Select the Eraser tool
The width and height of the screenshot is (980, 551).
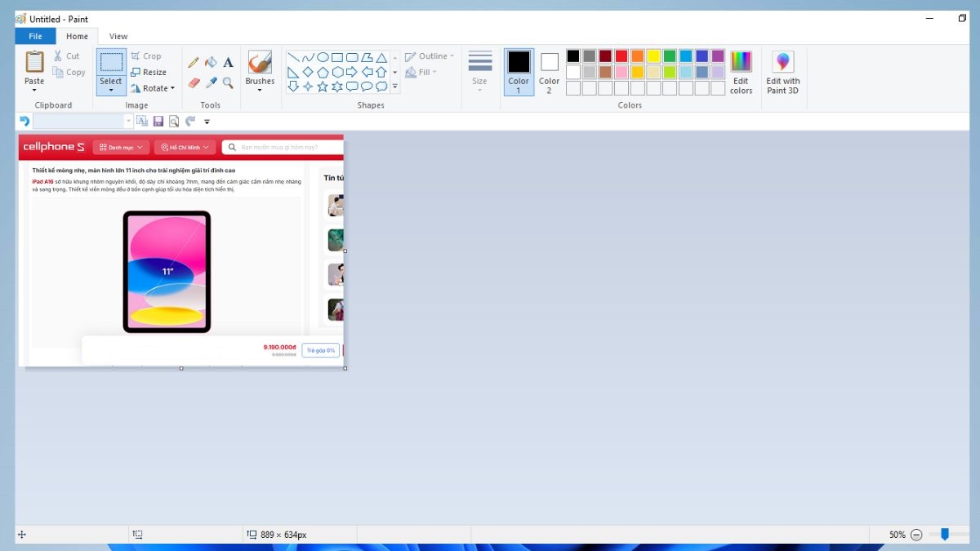point(194,82)
